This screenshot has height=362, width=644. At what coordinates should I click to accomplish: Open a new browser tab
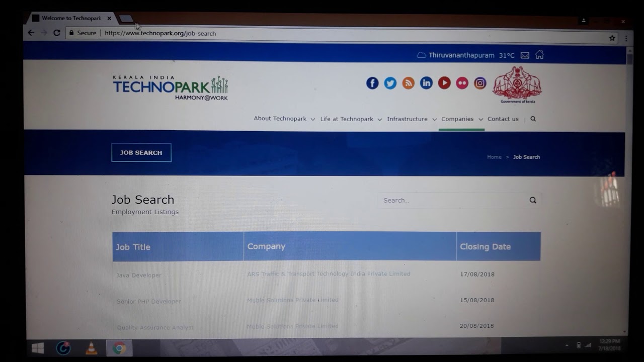[x=126, y=19]
